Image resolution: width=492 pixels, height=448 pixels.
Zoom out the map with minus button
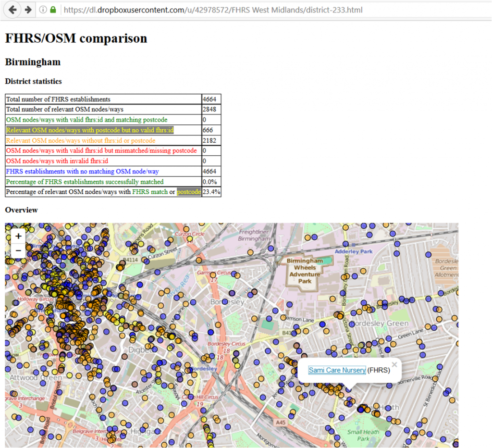pos(18,250)
